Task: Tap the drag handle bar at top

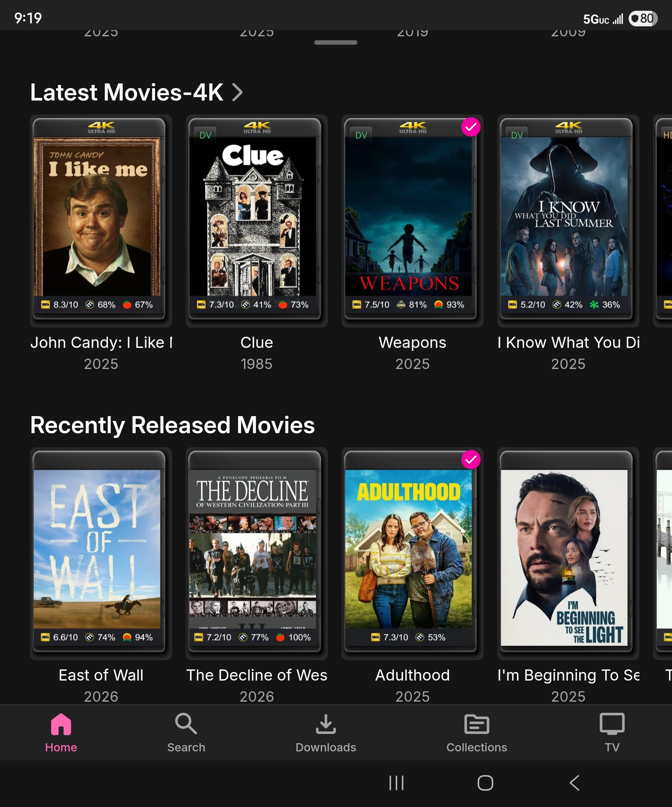Action: (x=336, y=43)
